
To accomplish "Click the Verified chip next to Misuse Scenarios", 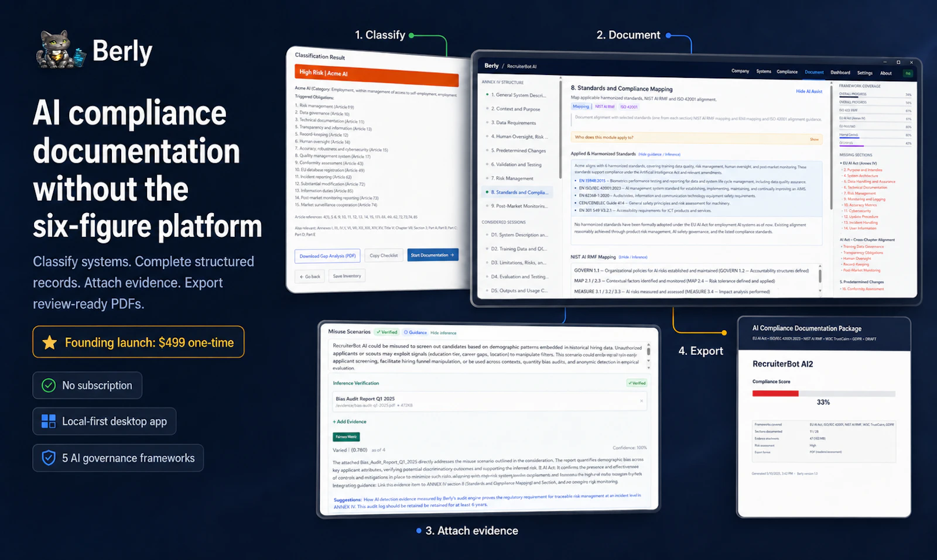I will click(x=387, y=332).
